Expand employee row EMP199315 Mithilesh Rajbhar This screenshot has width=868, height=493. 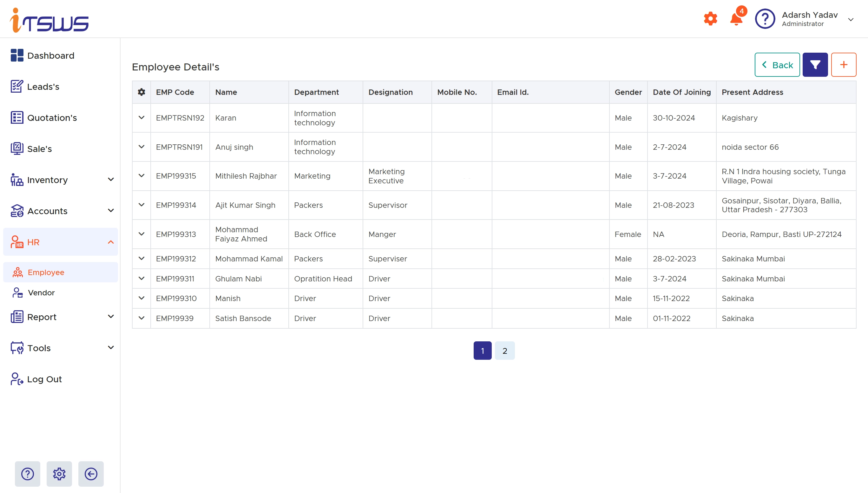[x=141, y=176]
